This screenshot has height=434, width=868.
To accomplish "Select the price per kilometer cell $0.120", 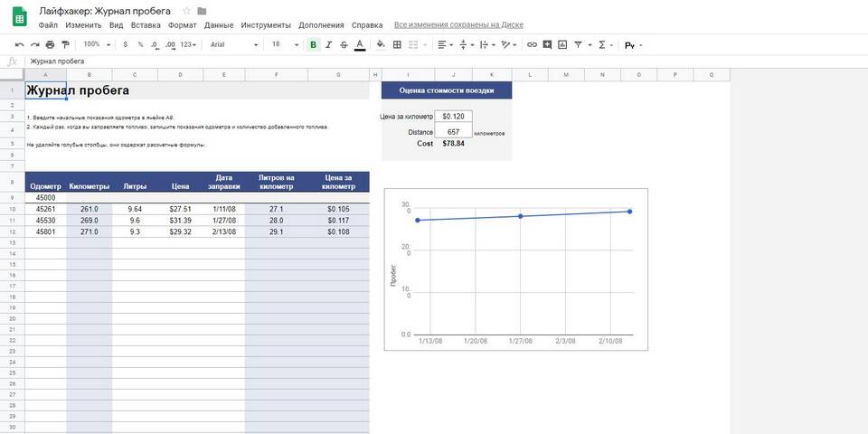I will tap(453, 116).
